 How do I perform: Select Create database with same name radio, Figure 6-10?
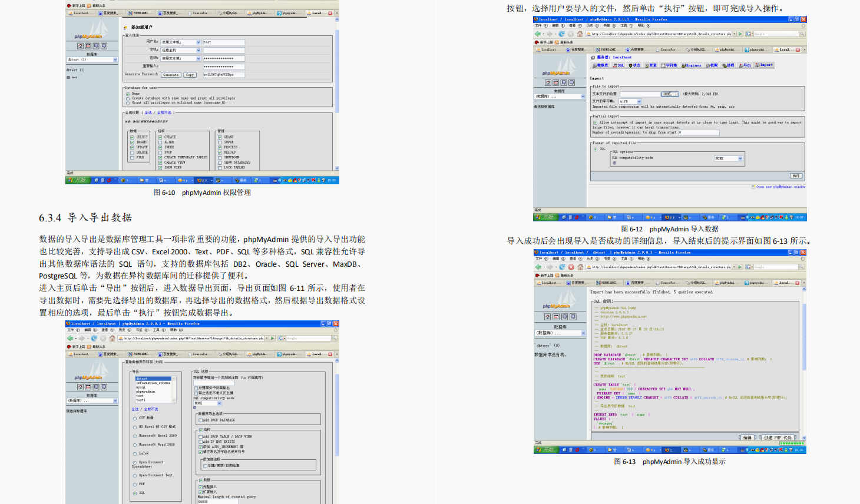[128, 98]
